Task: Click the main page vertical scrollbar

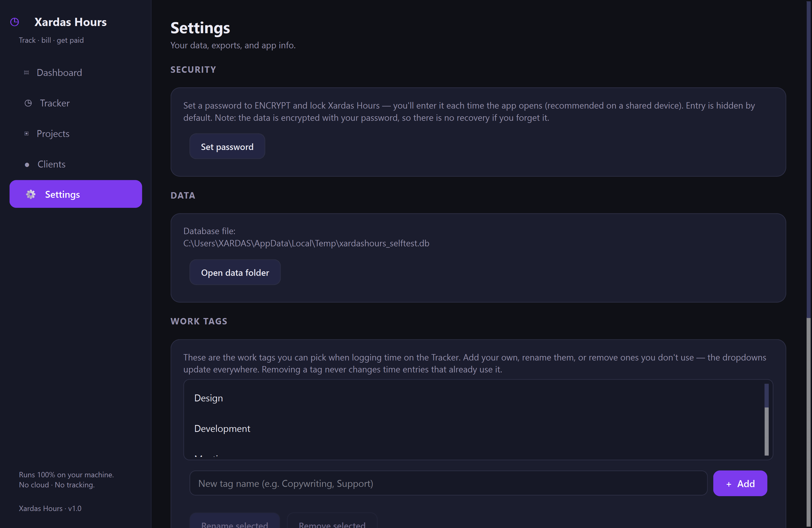Action: pos(809,264)
